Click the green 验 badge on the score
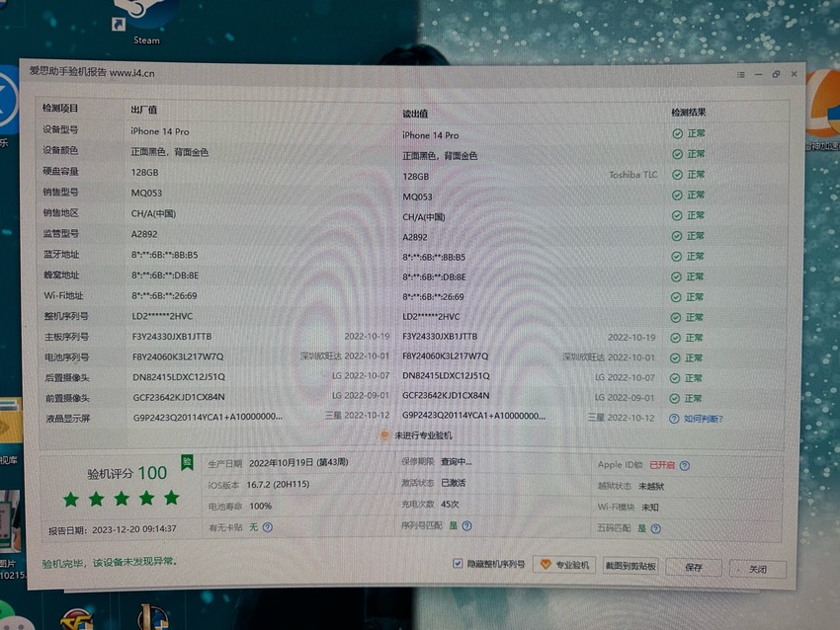 tap(187, 463)
